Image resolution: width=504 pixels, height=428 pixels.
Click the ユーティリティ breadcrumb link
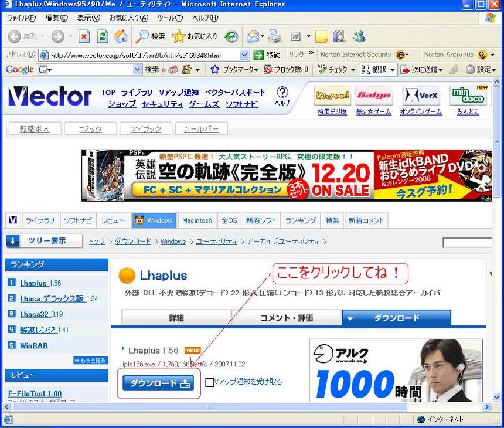[216, 242]
